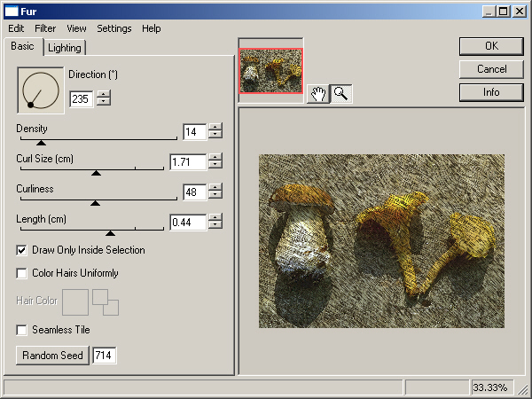
Task: Click the Info button
Action: tap(491, 92)
